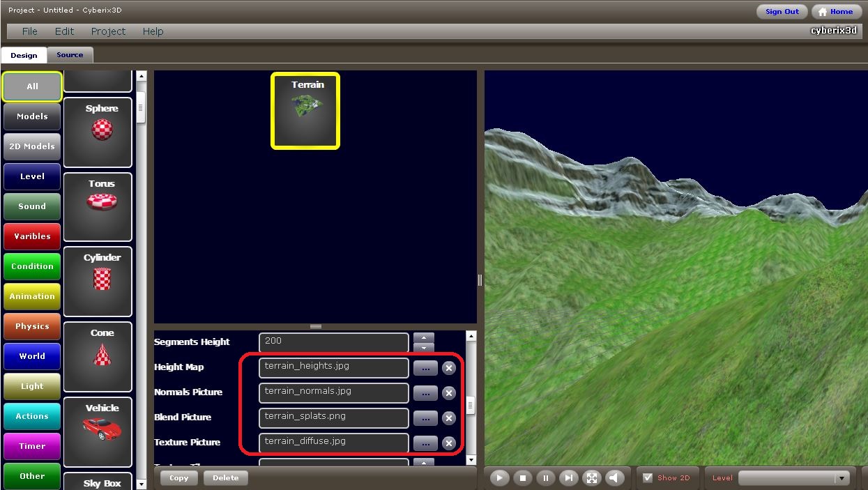Screen dimensions: 868x490
Task: Play the 3D preview
Action: [499, 477]
